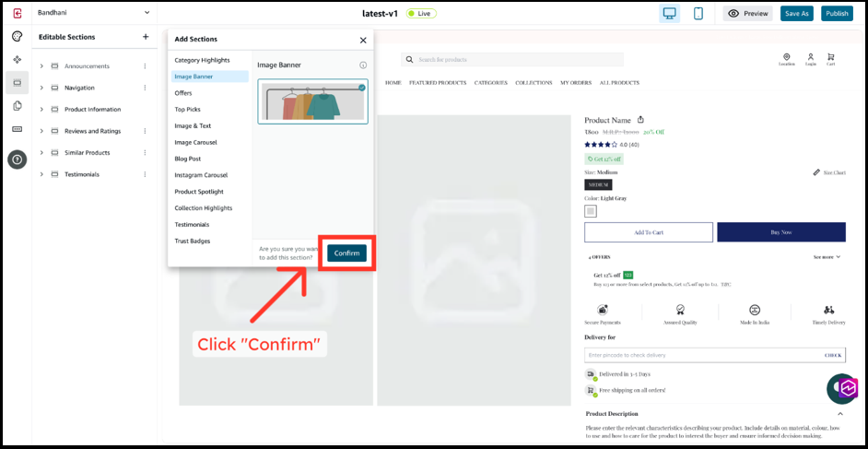Expand the Testimonials section in sidebar
This screenshot has height=449, width=868.
(42, 174)
